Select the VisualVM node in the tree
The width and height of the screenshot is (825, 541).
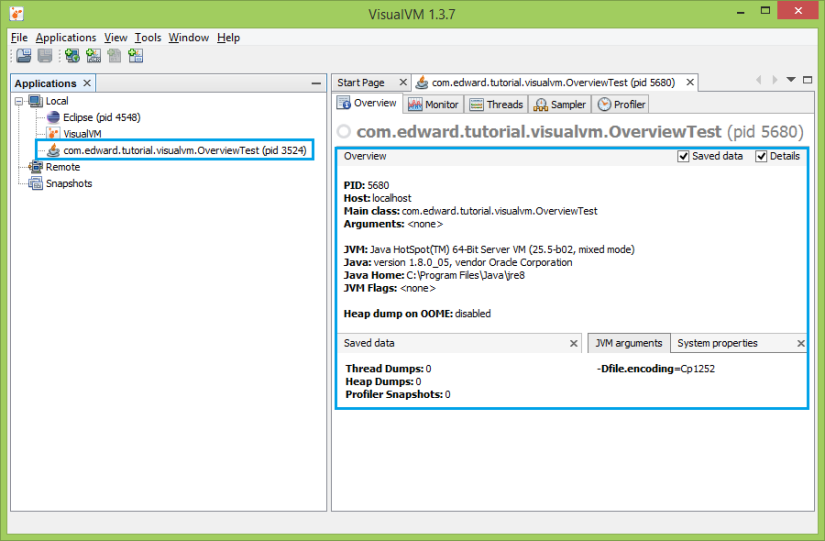point(82,133)
